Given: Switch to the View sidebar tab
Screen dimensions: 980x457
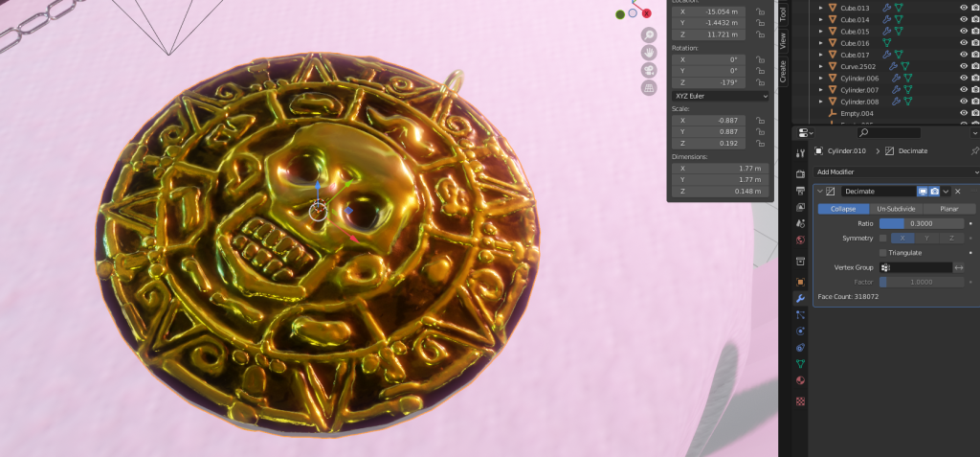Looking at the screenshot, I should point(783,41).
